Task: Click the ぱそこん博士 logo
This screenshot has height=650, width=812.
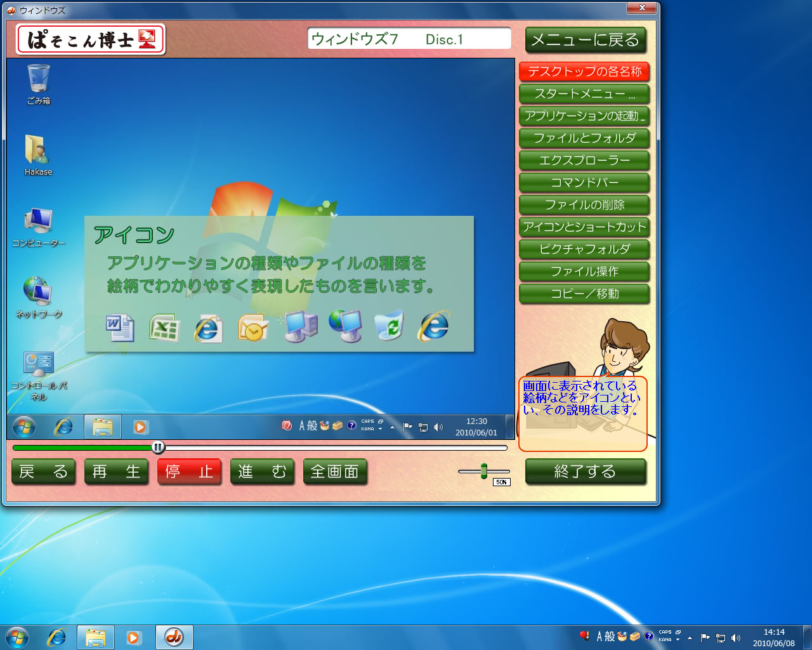Action: pos(91,39)
